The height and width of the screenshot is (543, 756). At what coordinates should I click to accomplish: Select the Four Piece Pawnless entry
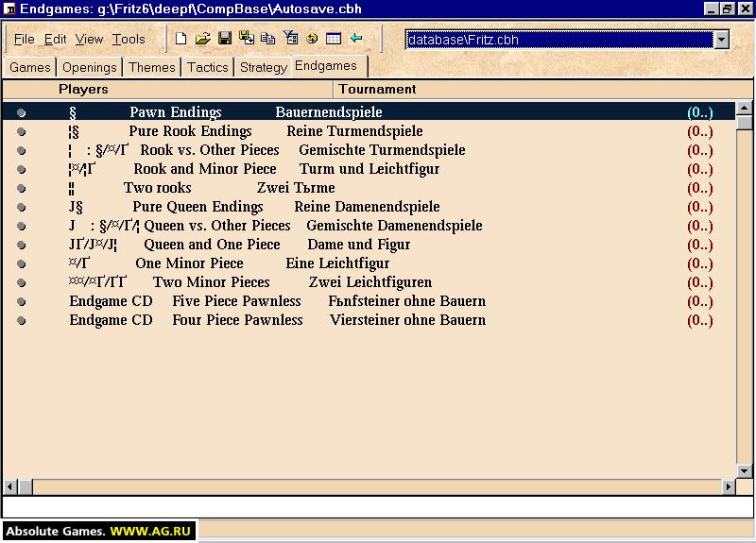(x=369, y=320)
